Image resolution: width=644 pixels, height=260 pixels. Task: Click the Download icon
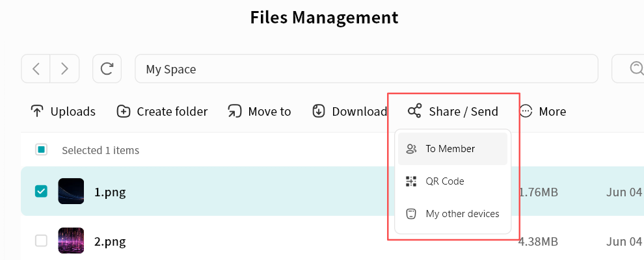(319, 111)
